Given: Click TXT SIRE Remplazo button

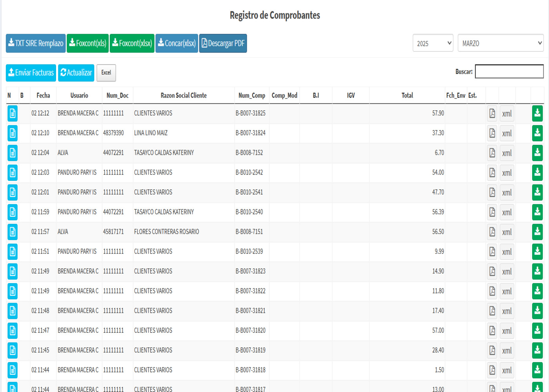Looking at the screenshot, I should click(x=36, y=43).
